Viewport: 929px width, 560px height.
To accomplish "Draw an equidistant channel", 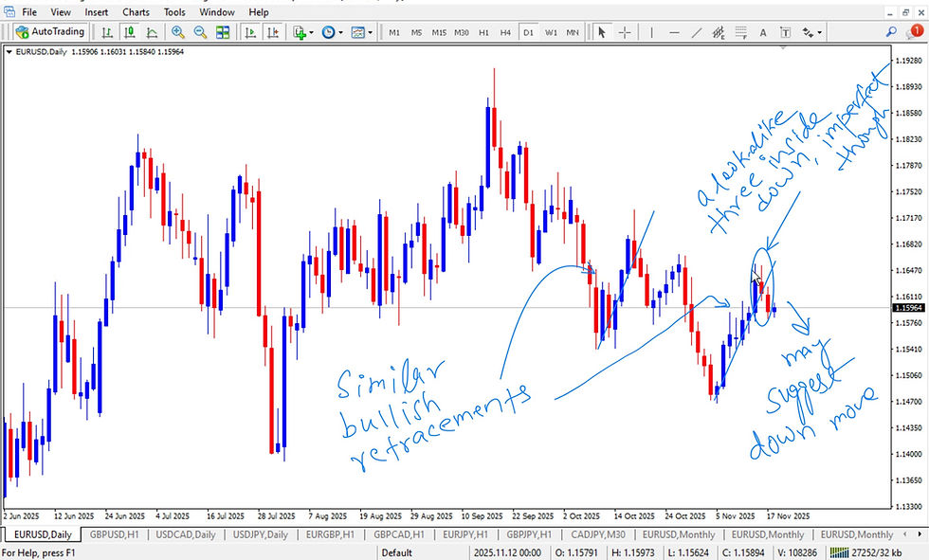I will [719, 32].
